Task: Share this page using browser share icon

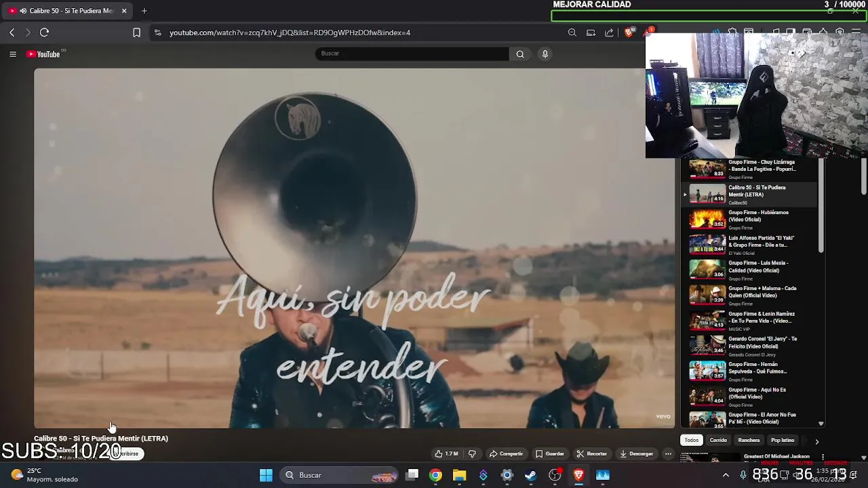Action: [609, 33]
